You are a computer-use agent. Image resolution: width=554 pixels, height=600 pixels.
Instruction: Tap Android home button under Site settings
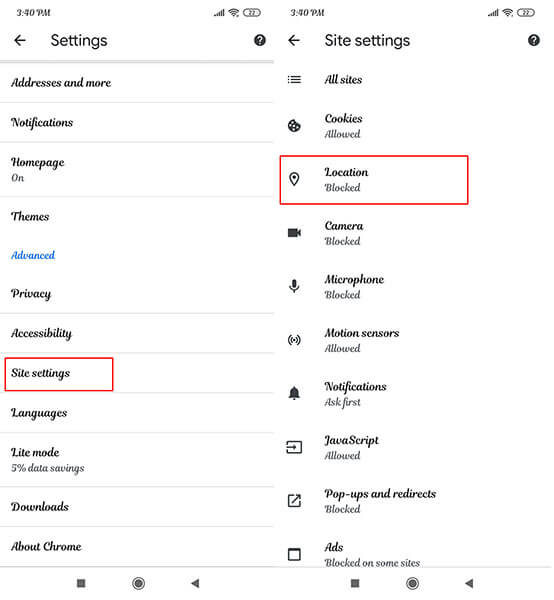412,584
